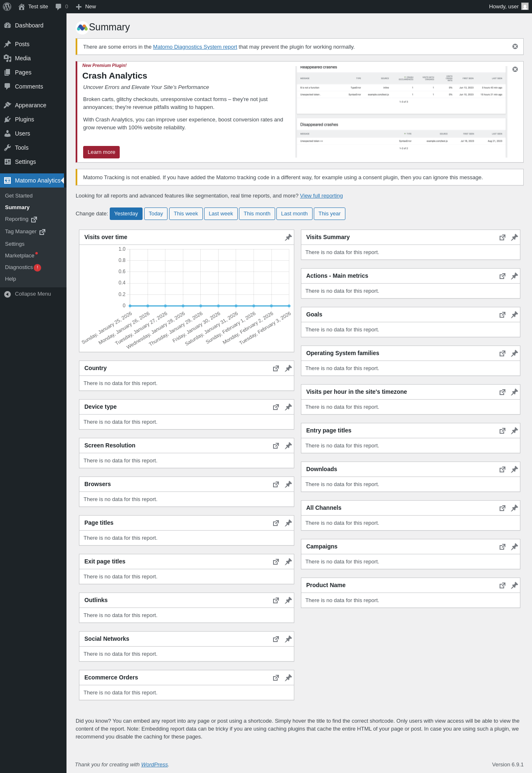The width and height of the screenshot is (532, 773).
Task: Select Today date range
Action: [x=156, y=214]
